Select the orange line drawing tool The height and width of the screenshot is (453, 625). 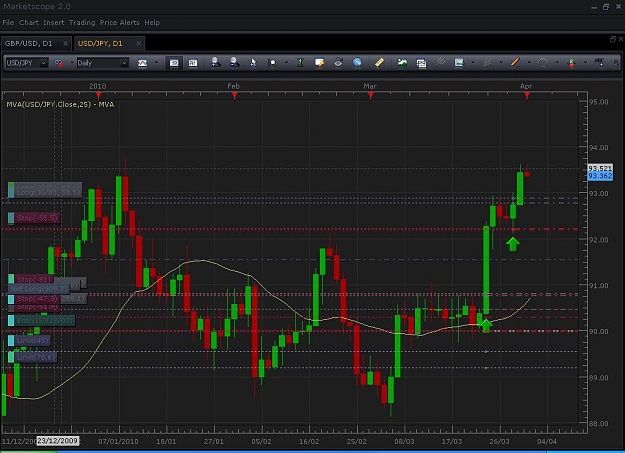click(x=515, y=63)
